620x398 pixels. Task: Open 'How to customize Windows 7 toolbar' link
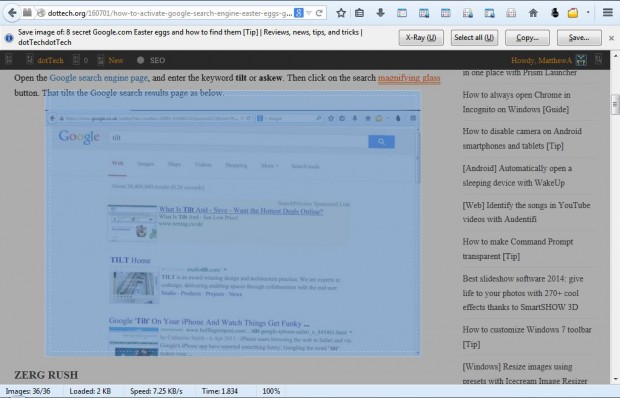(527, 337)
